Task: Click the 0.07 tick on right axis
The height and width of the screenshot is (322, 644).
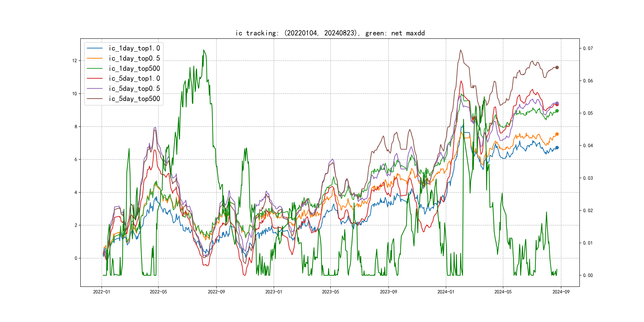Action: [588, 48]
